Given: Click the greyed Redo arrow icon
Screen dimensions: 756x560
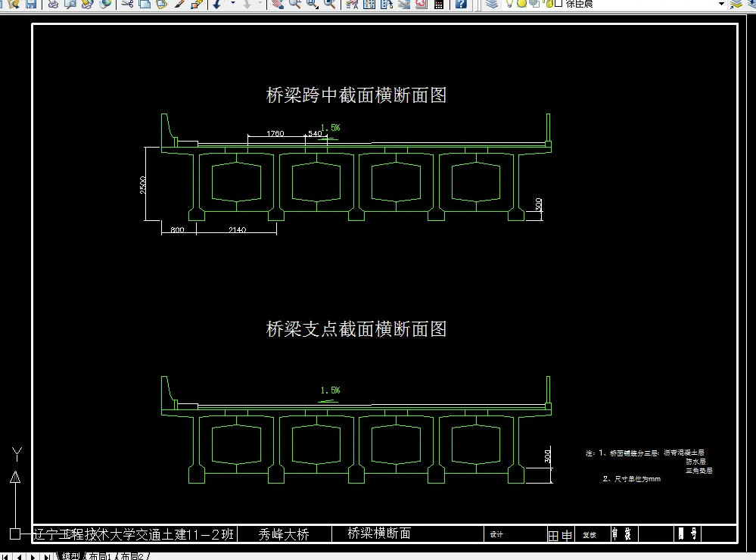Looking at the screenshot, I should [247, 4].
